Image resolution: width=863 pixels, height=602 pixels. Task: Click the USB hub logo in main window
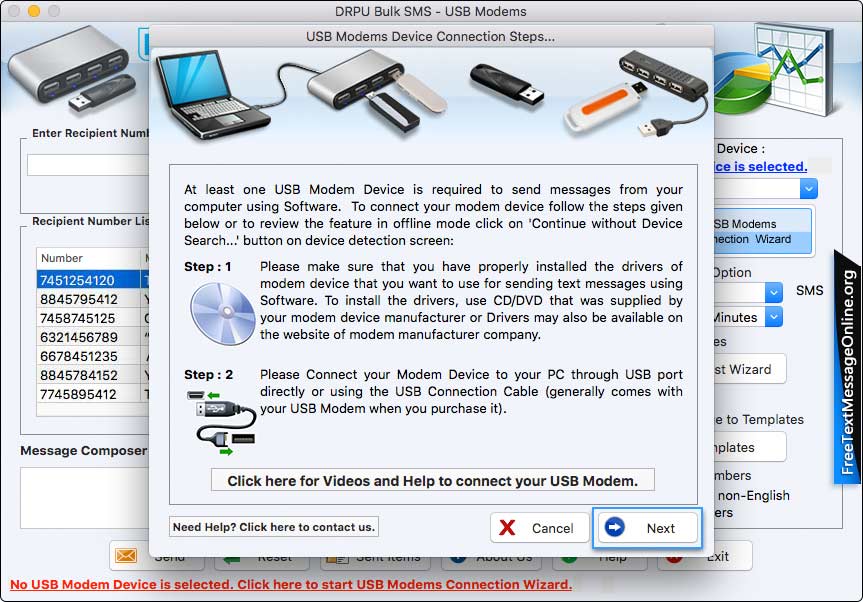73,70
